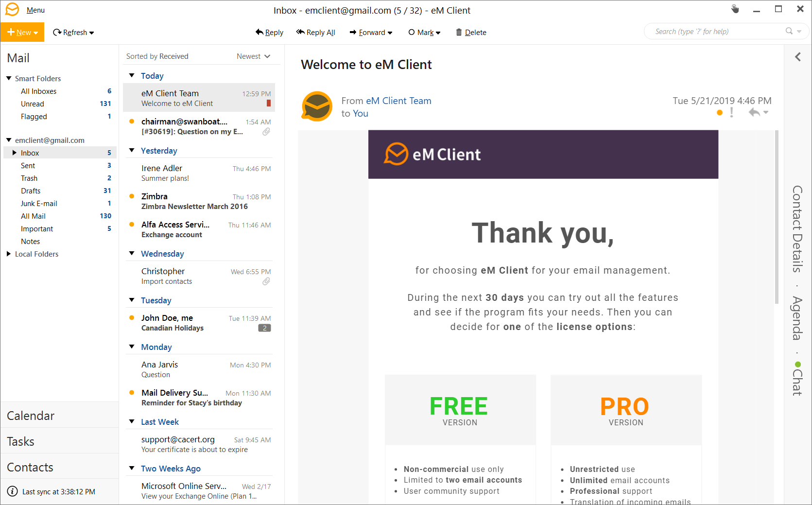
Task: Click the eM Client Team sender link
Action: pyautogui.click(x=398, y=101)
